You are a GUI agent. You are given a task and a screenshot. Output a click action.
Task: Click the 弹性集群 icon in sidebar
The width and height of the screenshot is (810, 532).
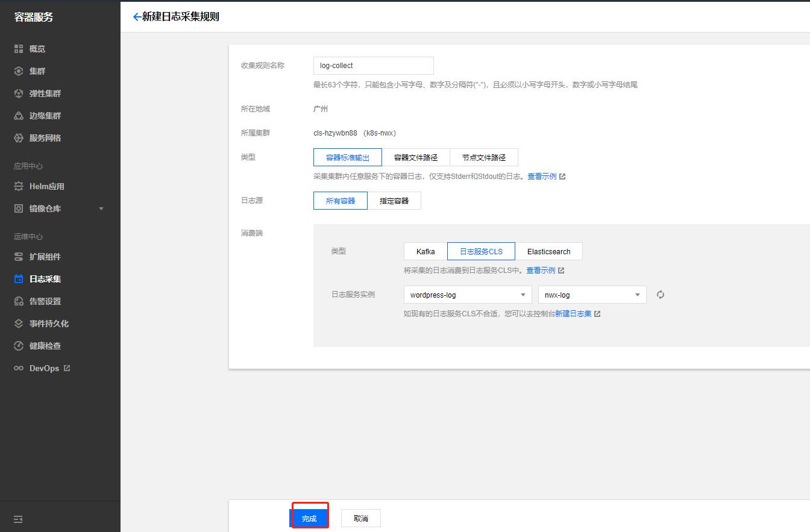[x=18, y=93]
